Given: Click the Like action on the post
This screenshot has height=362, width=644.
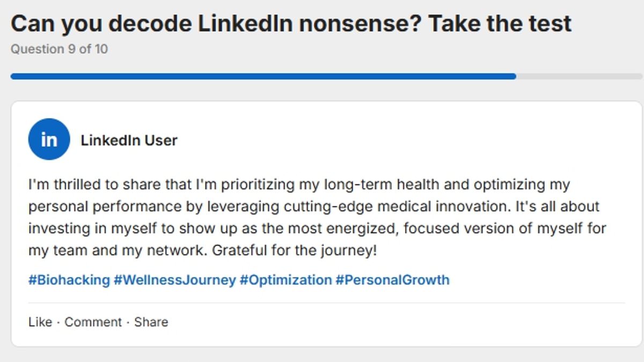Looking at the screenshot, I should click(40, 322).
